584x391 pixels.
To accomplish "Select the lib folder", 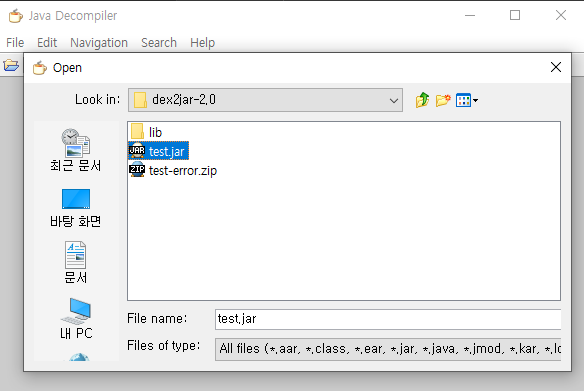I will 146,132.
